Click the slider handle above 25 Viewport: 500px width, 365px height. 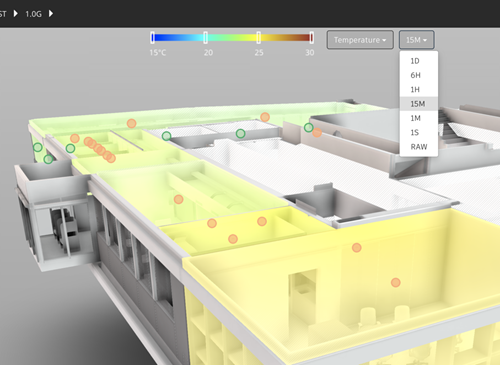[x=259, y=38]
